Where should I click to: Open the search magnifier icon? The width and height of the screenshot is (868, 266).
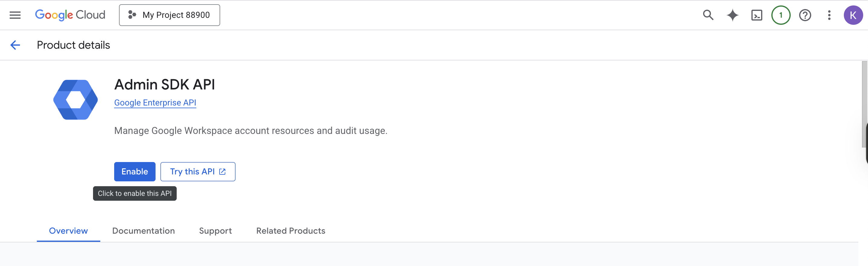click(x=708, y=15)
